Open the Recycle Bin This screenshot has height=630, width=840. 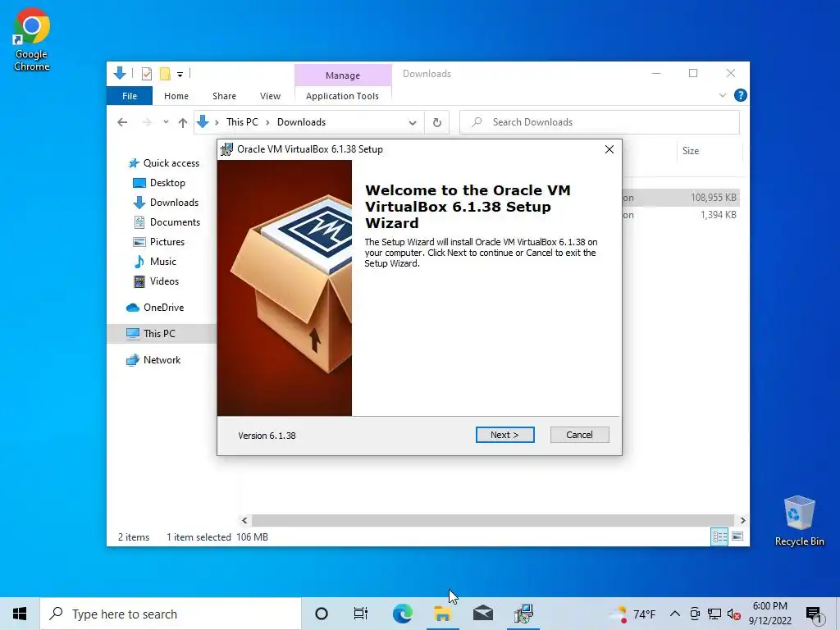click(x=799, y=521)
